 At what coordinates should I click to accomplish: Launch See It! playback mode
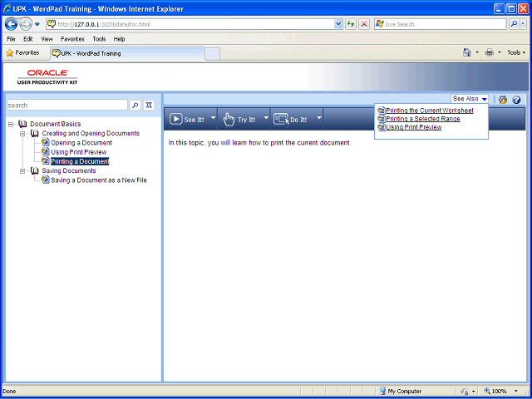coord(187,119)
